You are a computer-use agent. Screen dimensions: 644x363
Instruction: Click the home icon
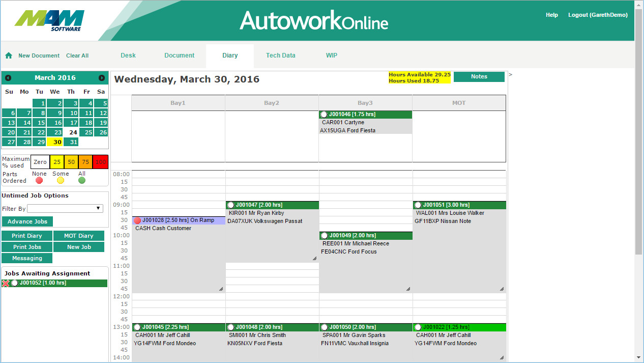pos(9,55)
